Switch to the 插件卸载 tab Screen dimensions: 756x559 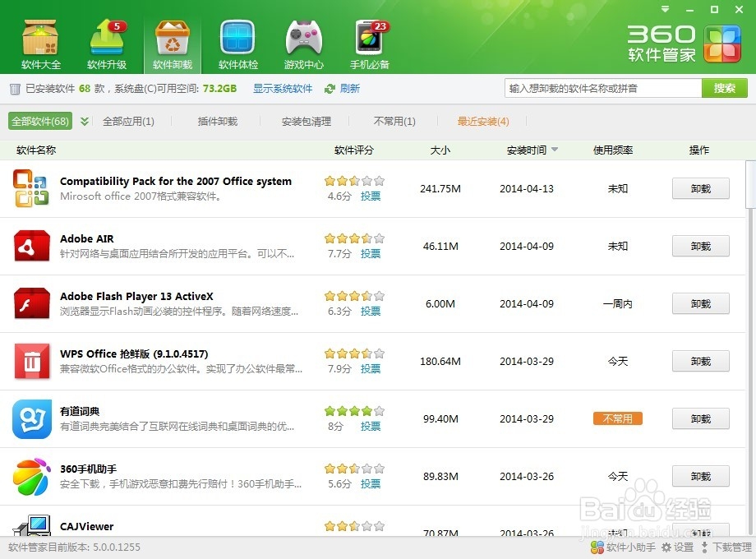click(x=218, y=122)
